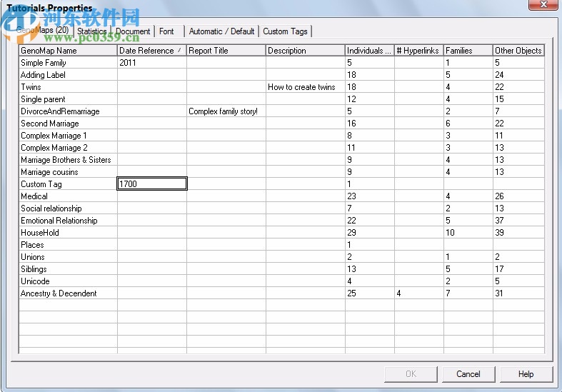The width and height of the screenshot is (562, 392).
Task: Open the Custom Tags tab
Action: pos(286,31)
